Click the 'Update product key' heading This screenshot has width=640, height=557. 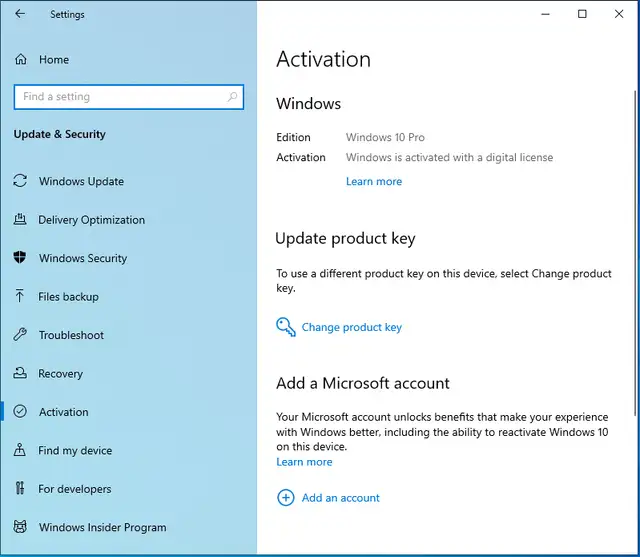click(345, 238)
